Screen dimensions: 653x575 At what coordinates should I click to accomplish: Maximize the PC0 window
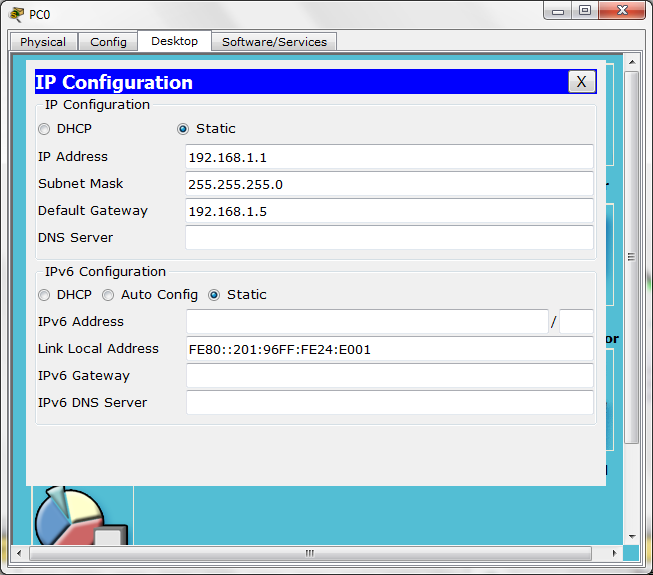coord(585,11)
